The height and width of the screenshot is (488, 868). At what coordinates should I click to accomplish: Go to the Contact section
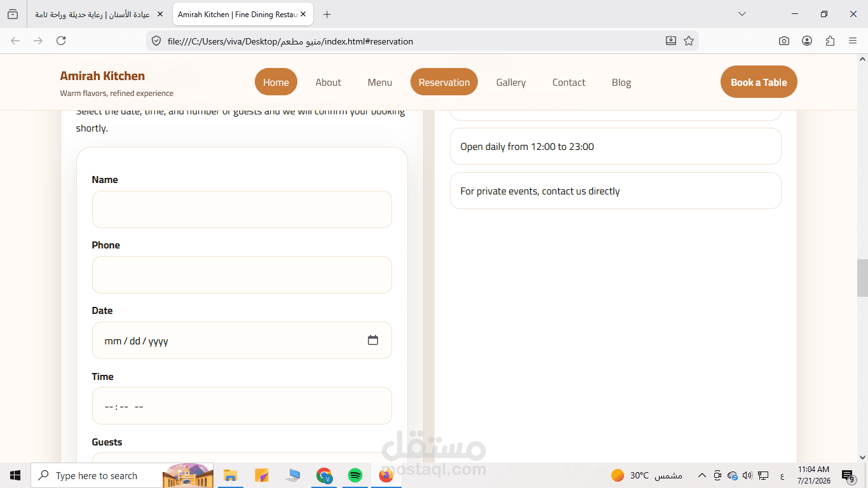[569, 82]
